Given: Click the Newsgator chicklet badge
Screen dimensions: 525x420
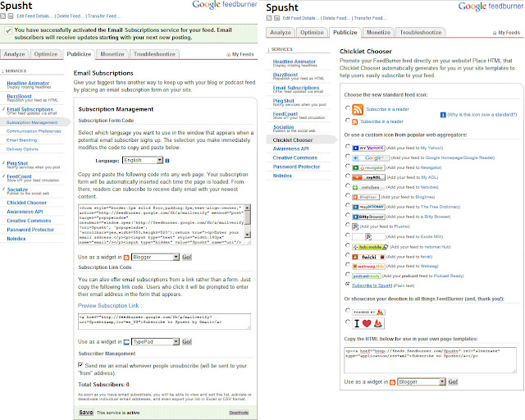Looking at the screenshot, I should click(368, 167).
